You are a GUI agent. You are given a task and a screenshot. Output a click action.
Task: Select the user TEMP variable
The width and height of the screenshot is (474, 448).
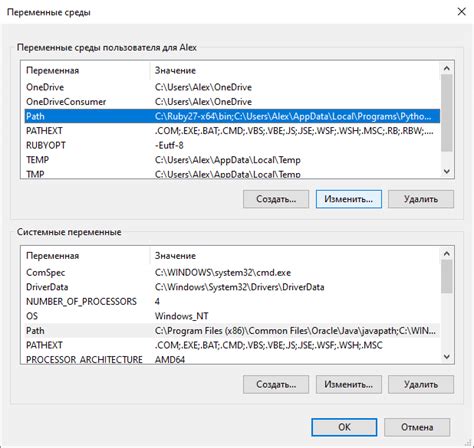[x=232, y=160]
